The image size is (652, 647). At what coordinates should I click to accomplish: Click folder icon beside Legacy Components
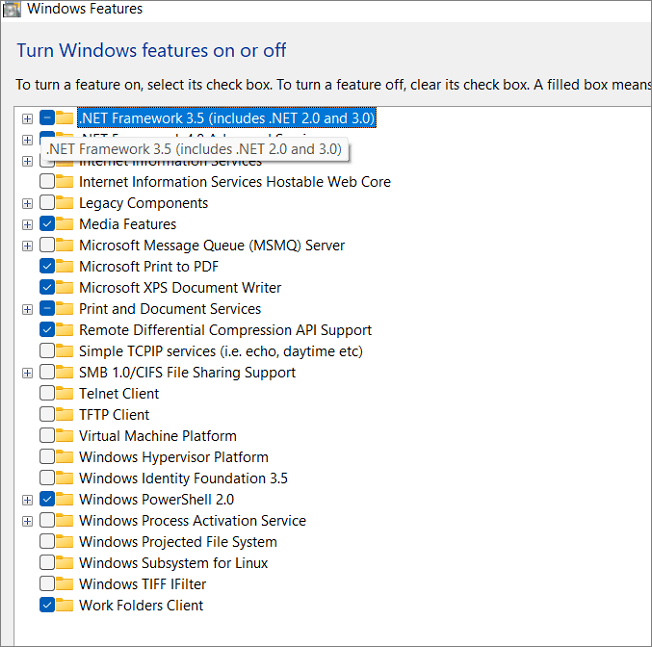click(x=65, y=203)
